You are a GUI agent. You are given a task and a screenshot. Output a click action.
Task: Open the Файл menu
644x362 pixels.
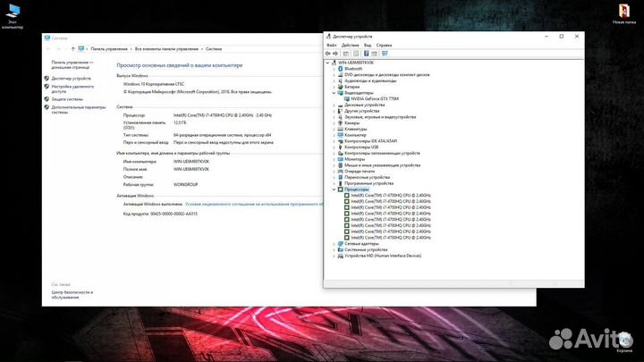(x=332, y=46)
